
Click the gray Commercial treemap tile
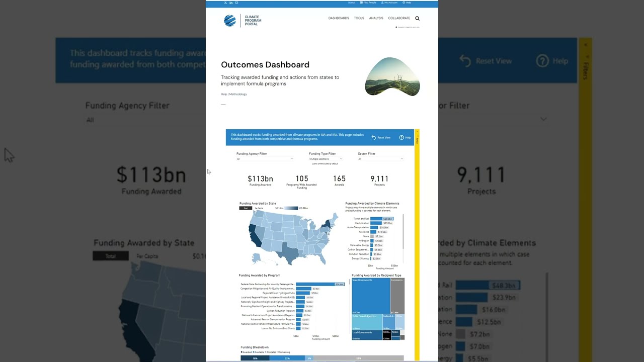pyautogui.click(x=397, y=296)
